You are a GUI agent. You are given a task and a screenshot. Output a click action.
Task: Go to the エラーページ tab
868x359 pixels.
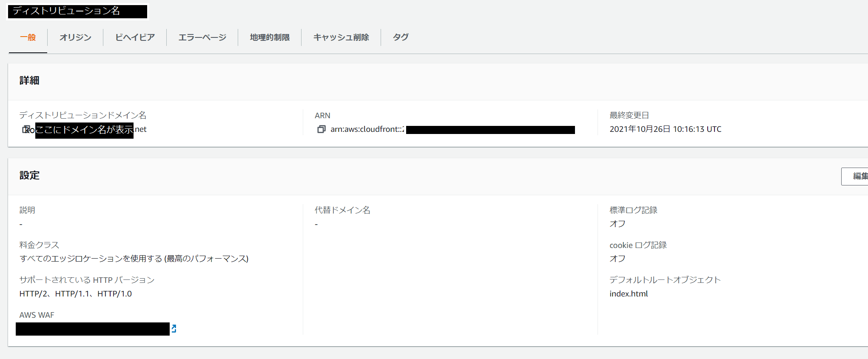coord(202,37)
